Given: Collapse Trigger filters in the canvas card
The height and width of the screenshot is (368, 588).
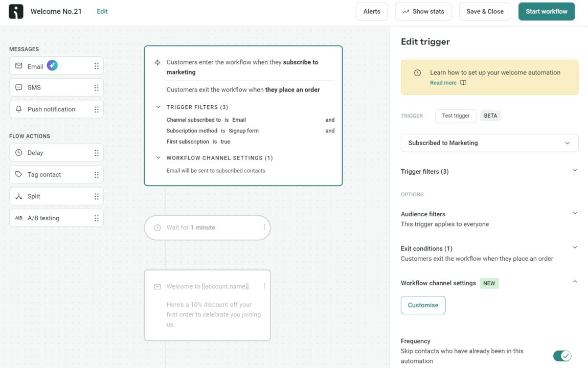Looking at the screenshot, I should pyautogui.click(x=159, y=107).
